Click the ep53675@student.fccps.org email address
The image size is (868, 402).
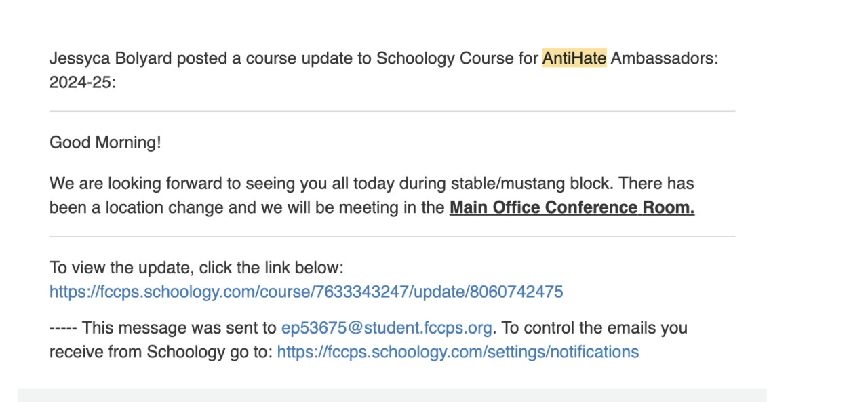tap(386, 328)
